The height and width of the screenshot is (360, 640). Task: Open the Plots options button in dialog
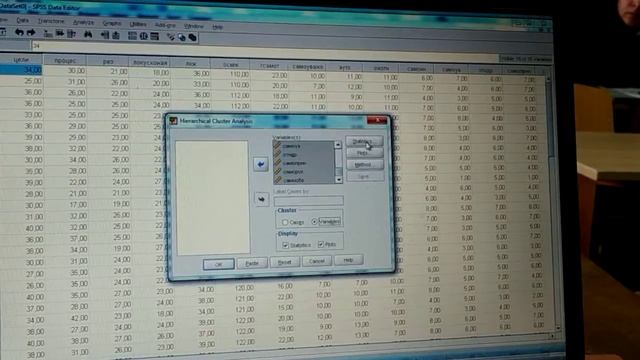(x=364, y=153)
